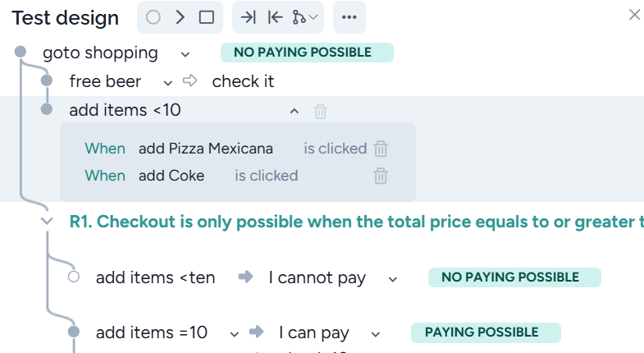Click the right chevron toolbar icon
Viewport: 644px width, 353px height.
(x=180, y=17)
